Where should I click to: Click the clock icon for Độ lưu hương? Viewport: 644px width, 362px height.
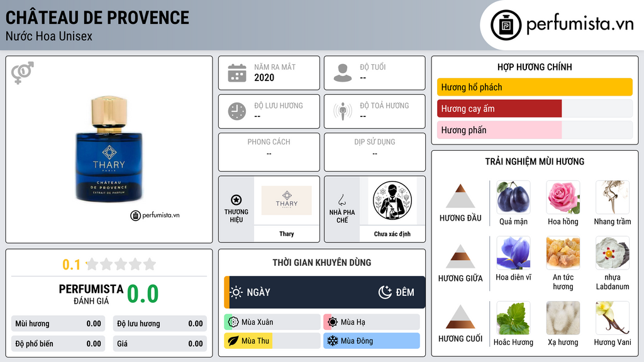pyautogui.click(x=237, y=111)
